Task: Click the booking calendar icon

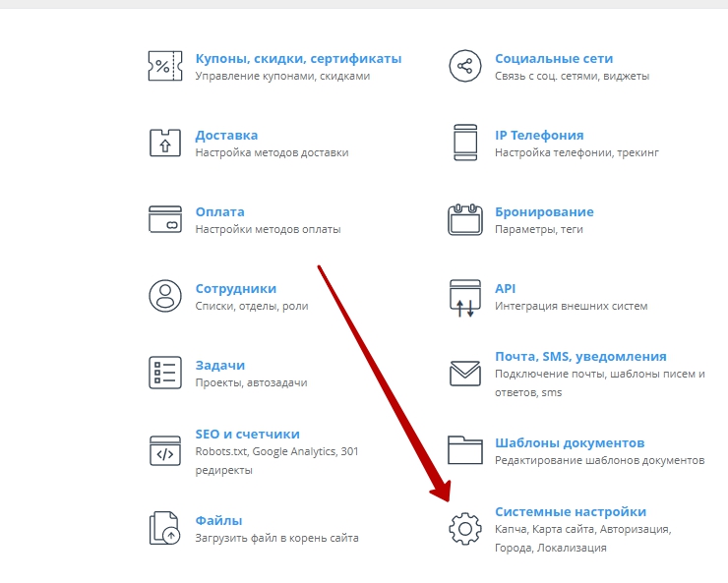Action: coord(464,219)
